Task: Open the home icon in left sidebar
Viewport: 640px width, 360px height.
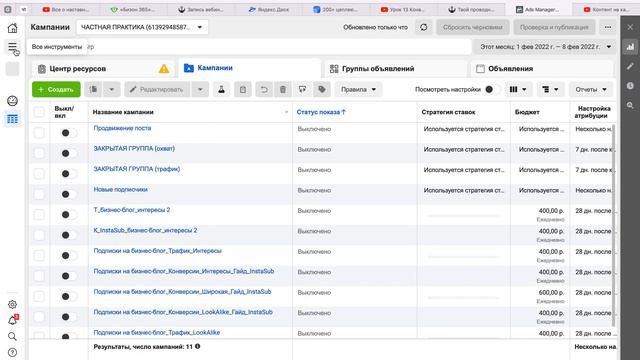Action: click(13, 28)
